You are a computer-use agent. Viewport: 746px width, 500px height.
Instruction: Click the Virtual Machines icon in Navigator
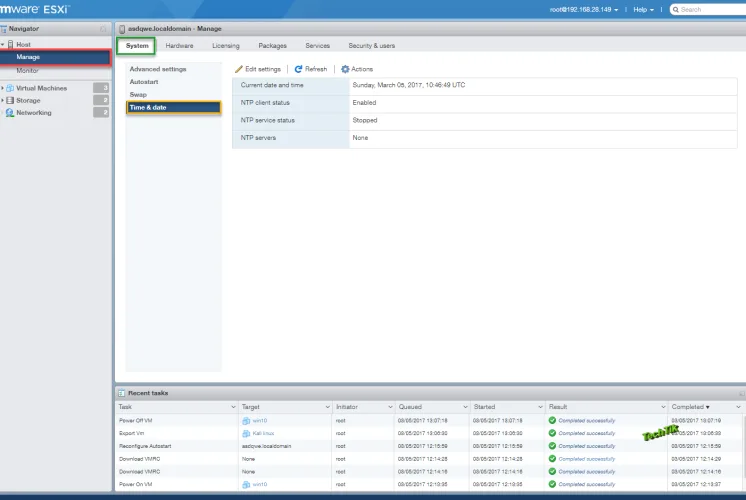pos(10,88)
